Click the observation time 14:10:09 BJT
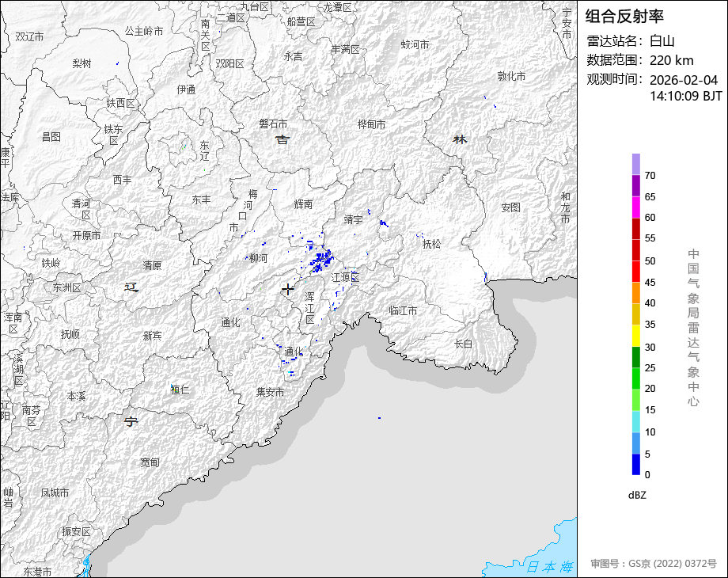This screenshot has height=578, width=728. click(685, 96)
